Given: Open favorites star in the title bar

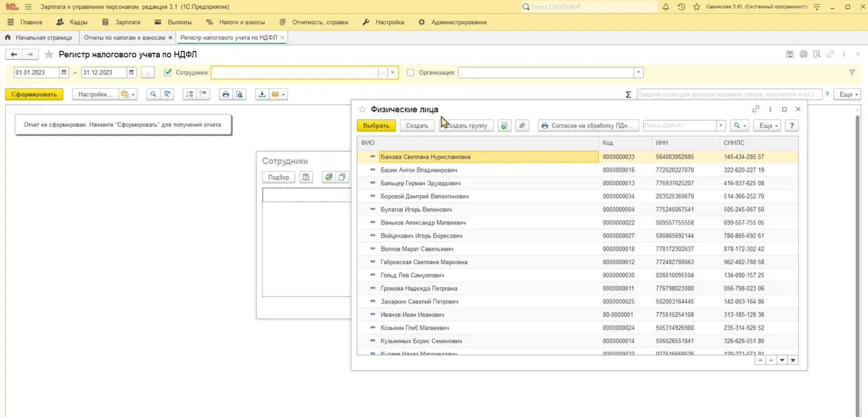Looking at the screenshot, I should [x=697, y=7].
